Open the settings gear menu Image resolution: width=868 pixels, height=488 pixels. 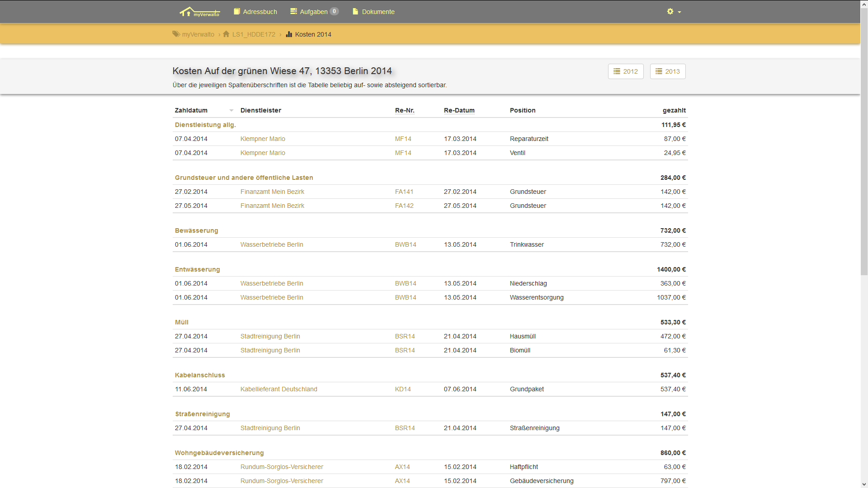coord(674,12)
